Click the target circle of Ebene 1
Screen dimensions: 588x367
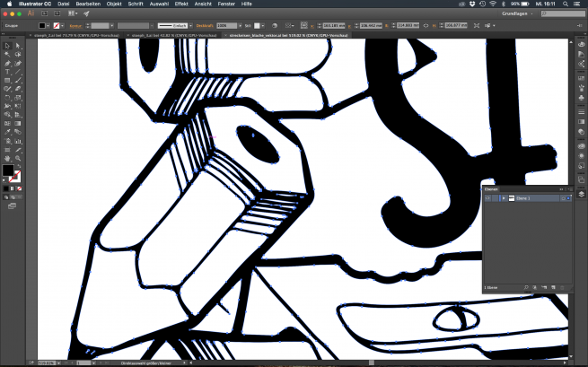click(561, 198)
